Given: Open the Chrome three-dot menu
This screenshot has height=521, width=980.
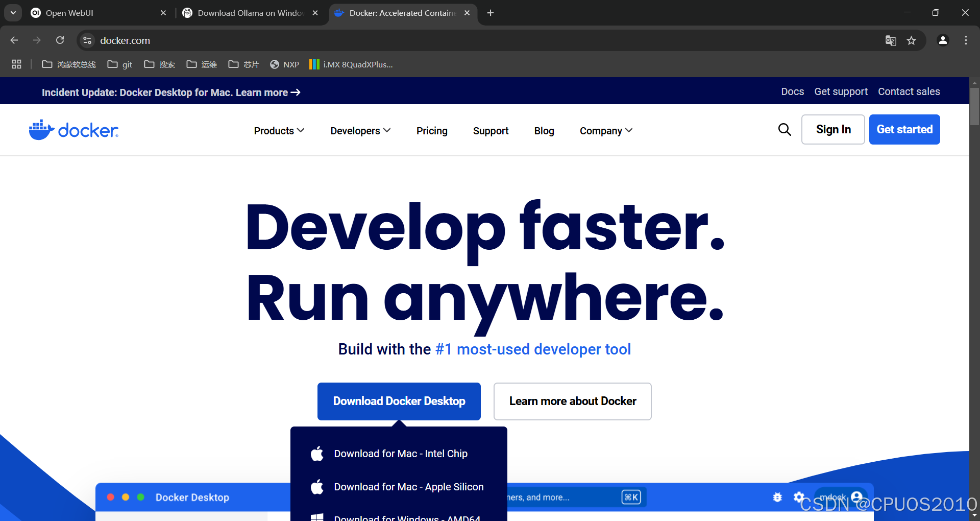Looking at the screenshot, I should click(x=966, y=40).
